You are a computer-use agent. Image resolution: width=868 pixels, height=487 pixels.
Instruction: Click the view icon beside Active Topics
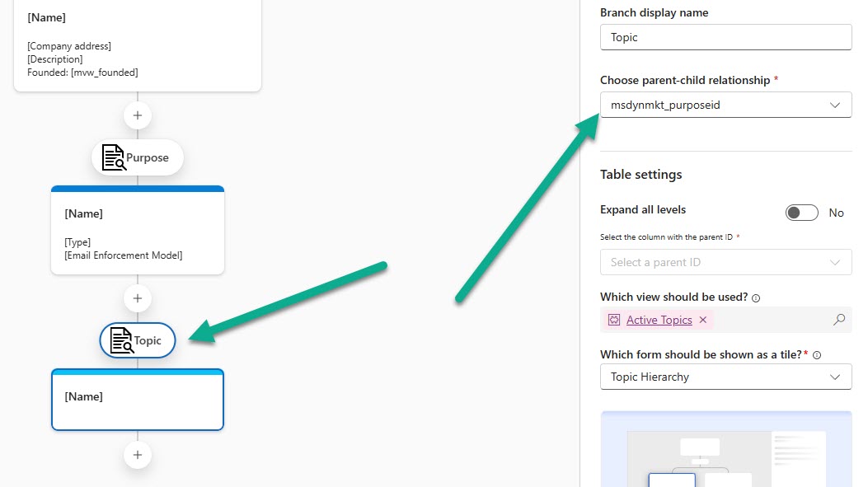[614, 320]
